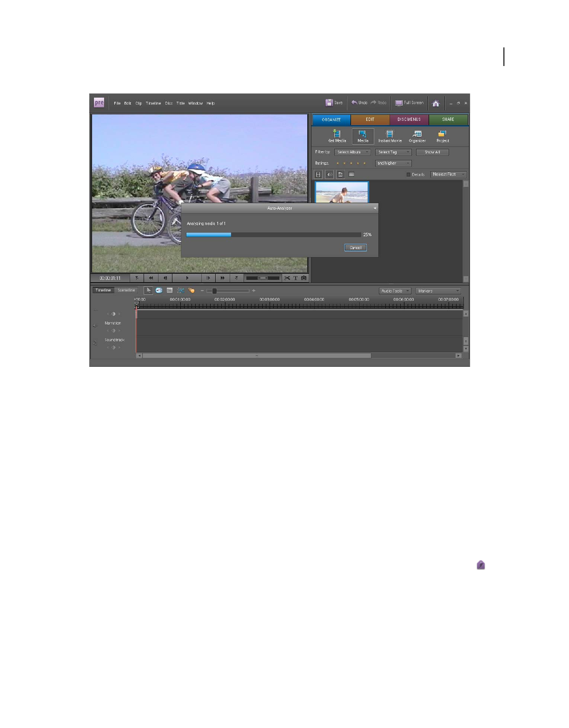
Task: Set rating filter to five stars
Action: [364, 163]
